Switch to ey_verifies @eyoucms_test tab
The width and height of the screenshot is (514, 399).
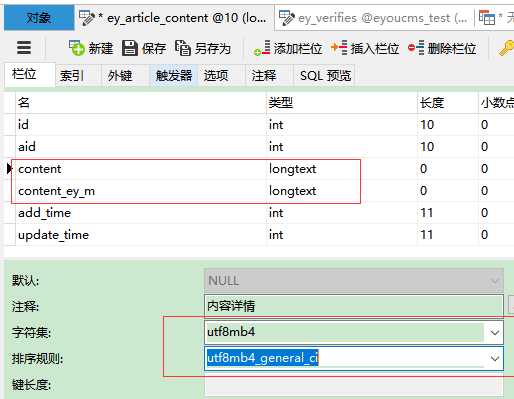(374, 18)
